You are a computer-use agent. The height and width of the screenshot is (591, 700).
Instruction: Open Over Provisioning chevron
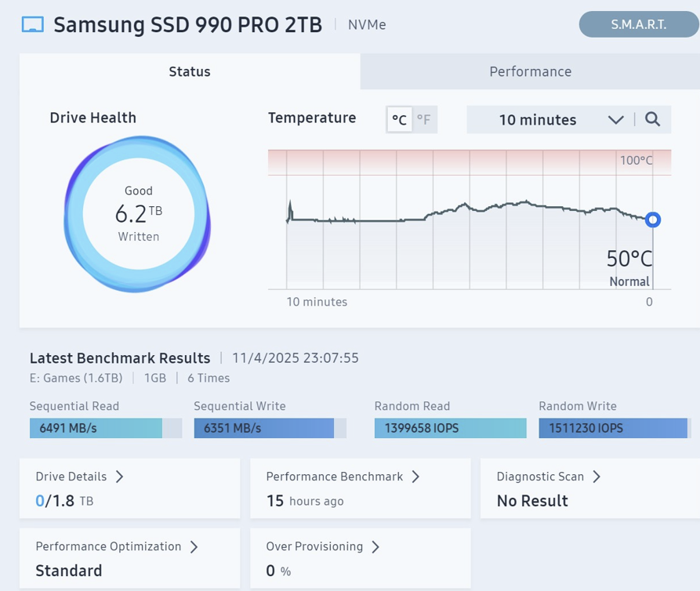tap(375, 546)
